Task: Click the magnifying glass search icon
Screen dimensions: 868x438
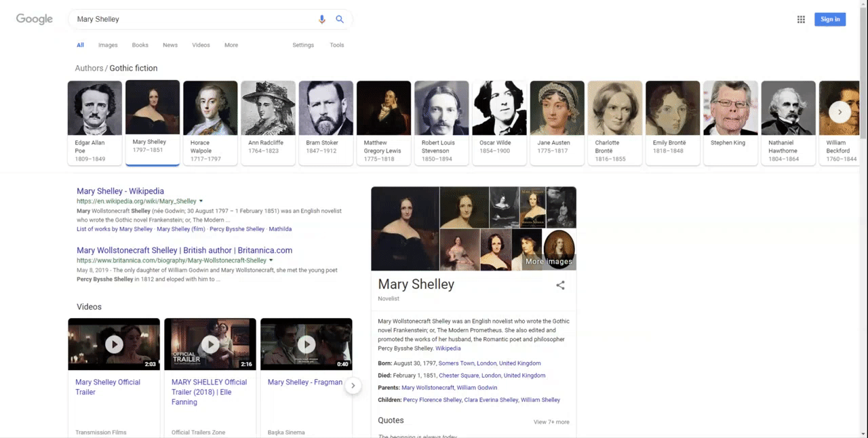Action: pos(340,20)
